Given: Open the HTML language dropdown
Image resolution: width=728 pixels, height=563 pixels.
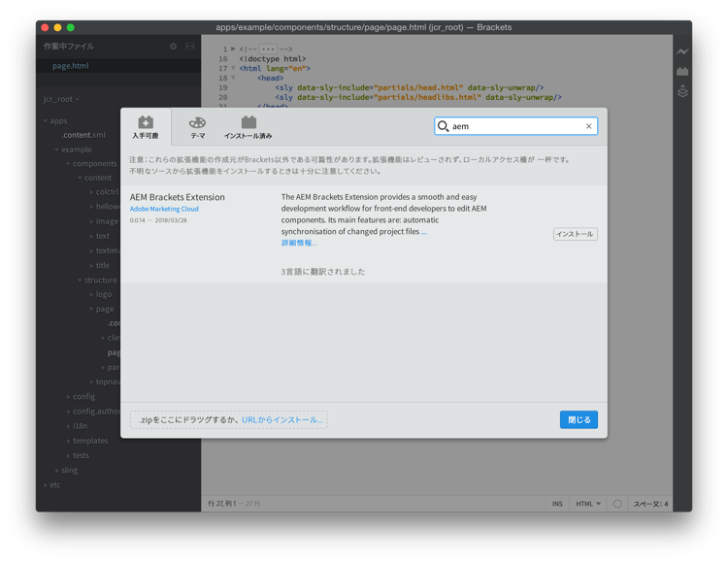Looking at the screenshot, I should click(x=588, y=504).
